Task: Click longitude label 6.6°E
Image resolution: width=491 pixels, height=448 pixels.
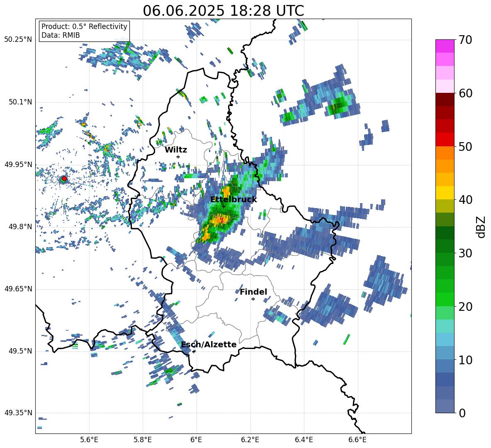Action: [x=357, y=440]
